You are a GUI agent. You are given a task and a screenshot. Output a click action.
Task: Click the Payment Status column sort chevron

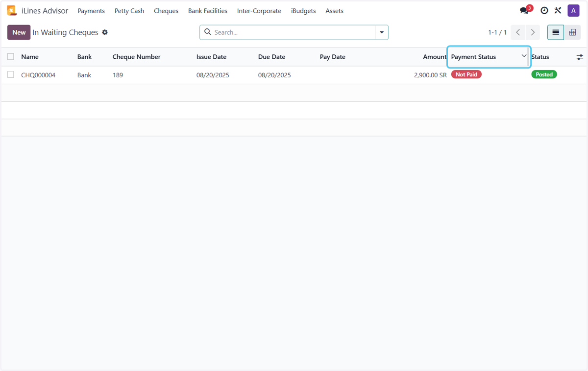click(x=524, y=56)
